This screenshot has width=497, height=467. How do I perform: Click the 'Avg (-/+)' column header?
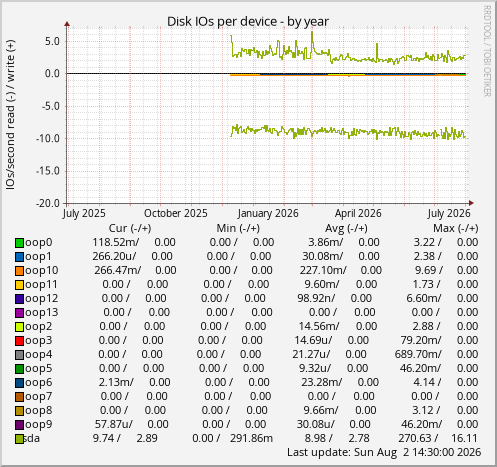pos(346,228)
